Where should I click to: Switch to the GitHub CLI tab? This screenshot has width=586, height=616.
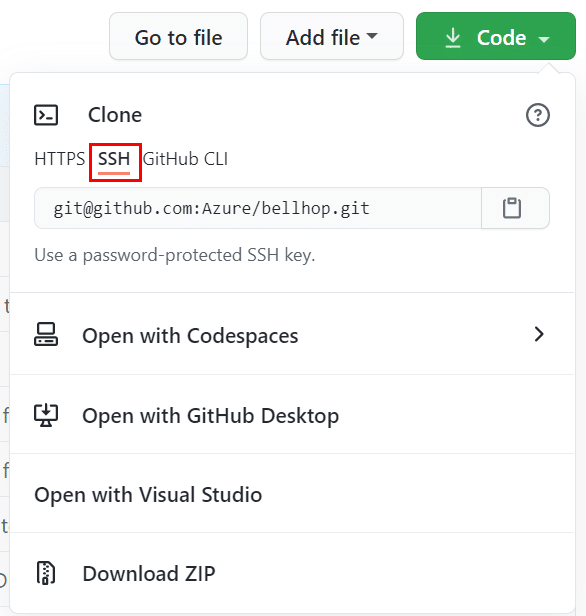point(185,159)
